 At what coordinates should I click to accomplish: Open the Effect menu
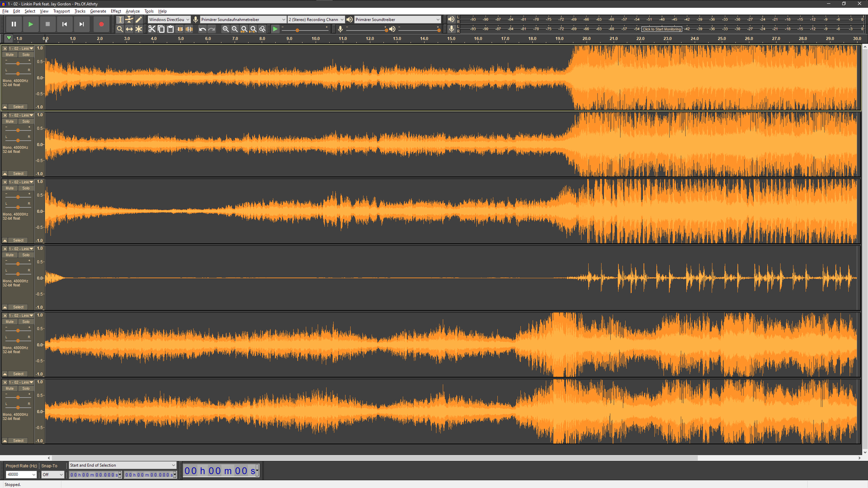click(x=116, y=11)
